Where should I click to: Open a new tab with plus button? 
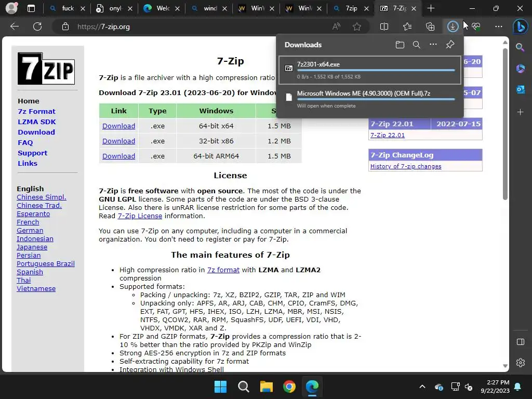[431, 8]
